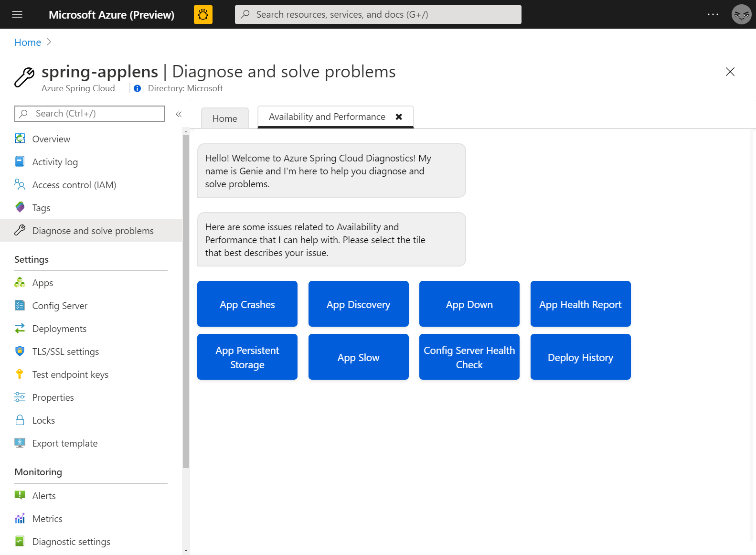Click the Config Server icon

coord(20,305)
